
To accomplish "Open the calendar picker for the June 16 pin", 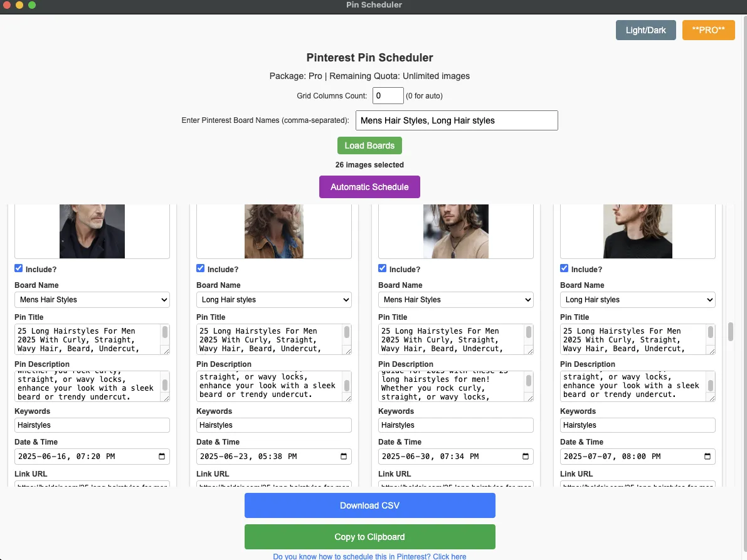I will (x=163, y=457).
